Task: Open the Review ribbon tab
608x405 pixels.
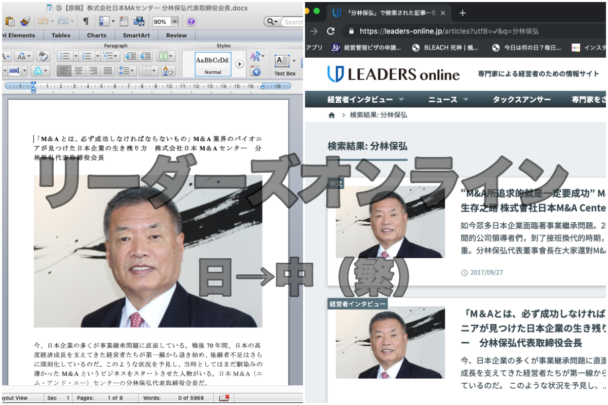Action: (175, 34)
